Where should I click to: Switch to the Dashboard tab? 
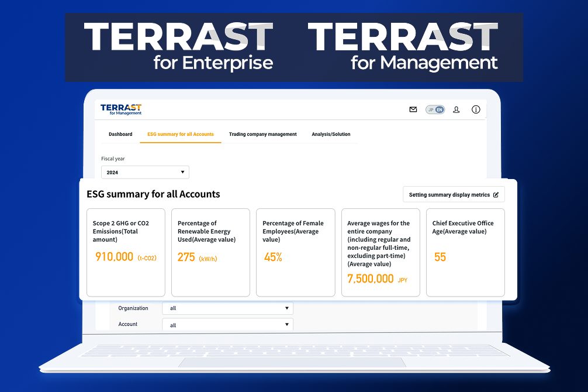coord(120,134)
